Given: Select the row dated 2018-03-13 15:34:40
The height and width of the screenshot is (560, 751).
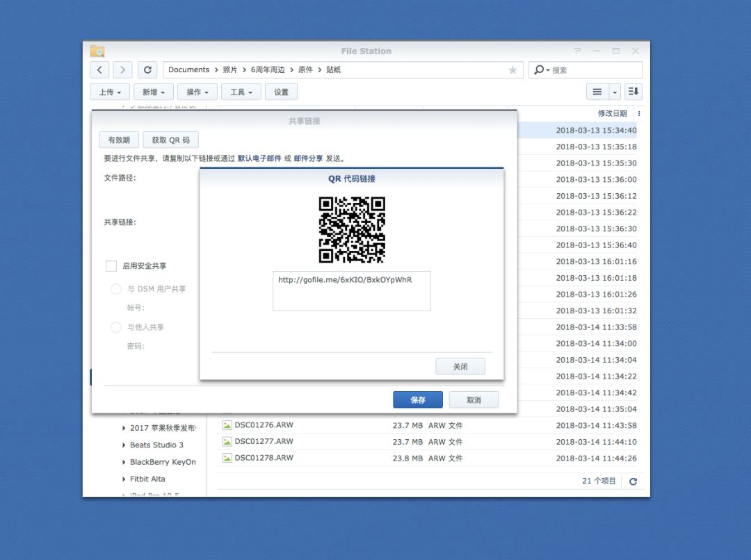Looking at the screenshot, I should 577,130.
